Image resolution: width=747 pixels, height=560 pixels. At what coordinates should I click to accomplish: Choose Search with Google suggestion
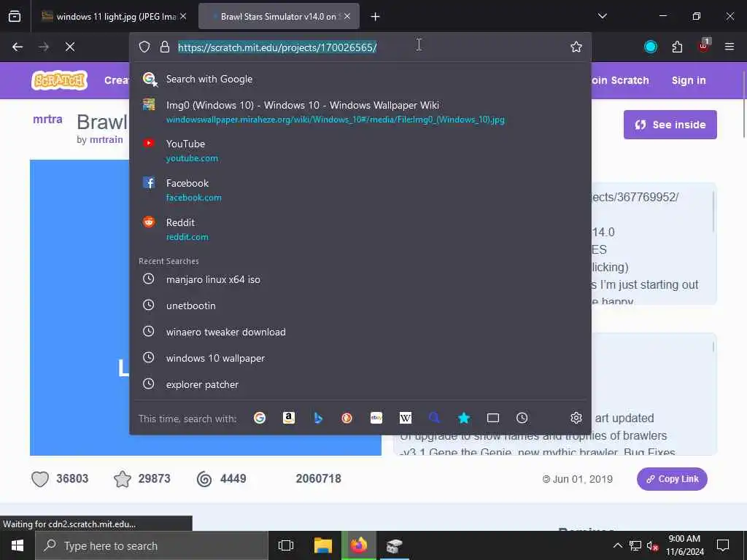(360, 79)
